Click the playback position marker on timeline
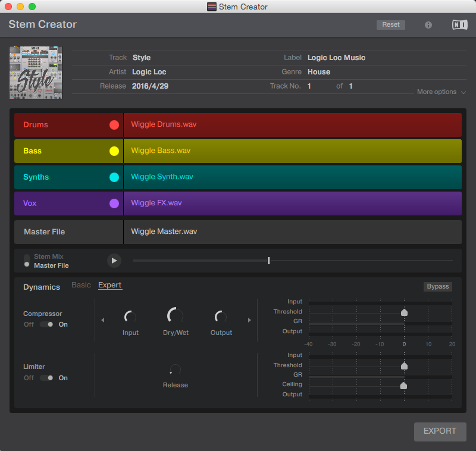This screenshot has height=451, width=476. 269,261
